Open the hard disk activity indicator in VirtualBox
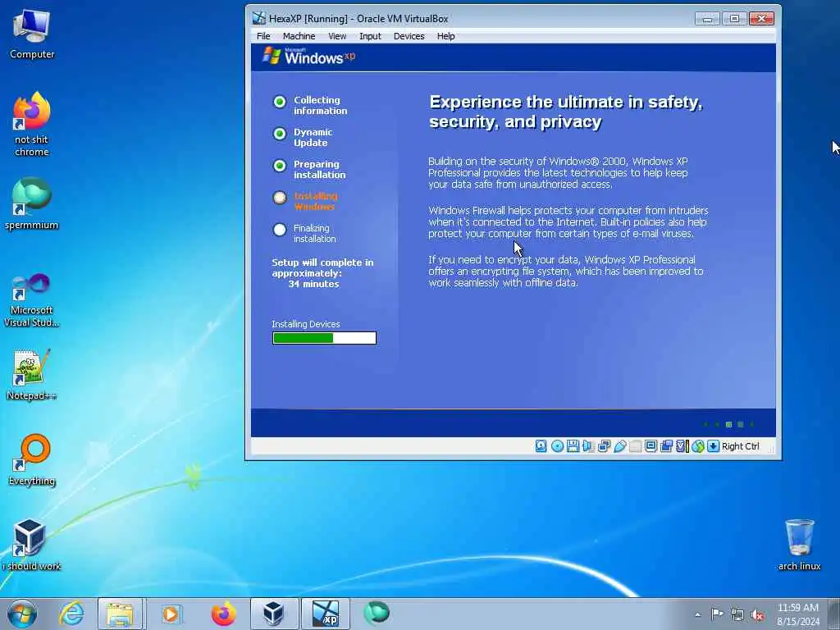The image size is (840, 630). [541, 446]
